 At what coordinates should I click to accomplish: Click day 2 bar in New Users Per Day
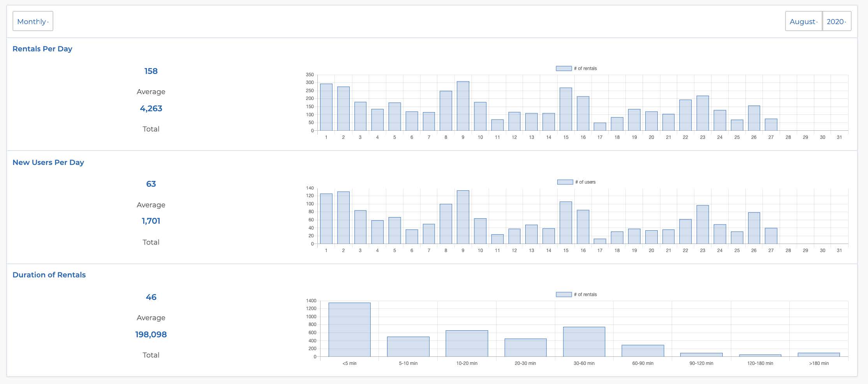(x=343, y=218)
